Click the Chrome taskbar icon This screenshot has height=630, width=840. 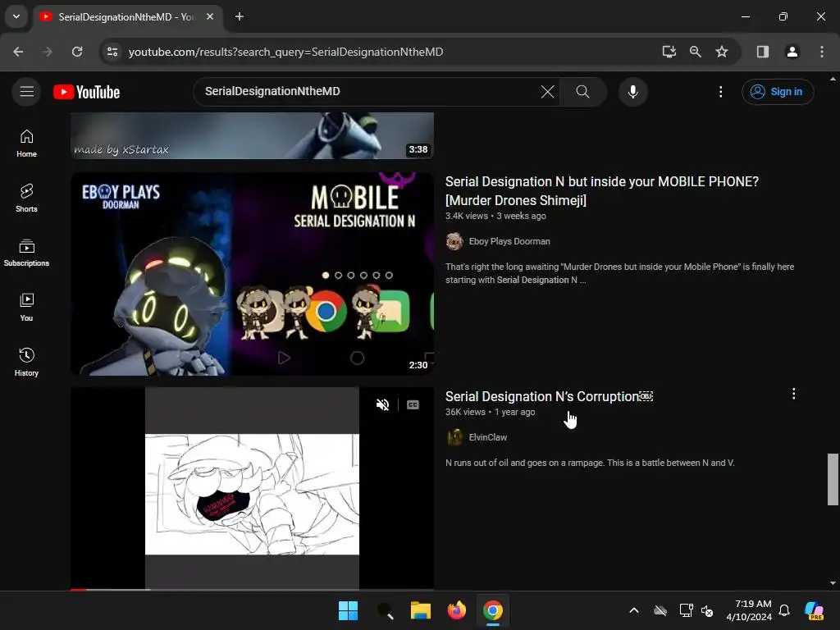(x=493, y=610)
